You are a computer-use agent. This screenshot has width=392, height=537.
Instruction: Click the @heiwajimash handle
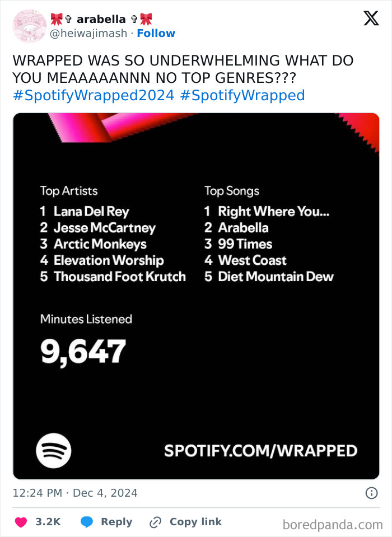click(87, 33)
